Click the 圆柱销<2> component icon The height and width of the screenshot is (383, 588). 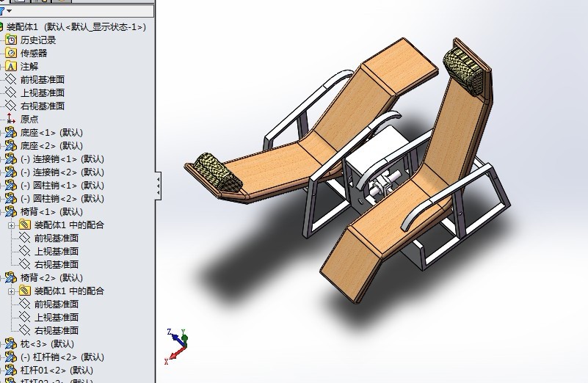(11, 198)
